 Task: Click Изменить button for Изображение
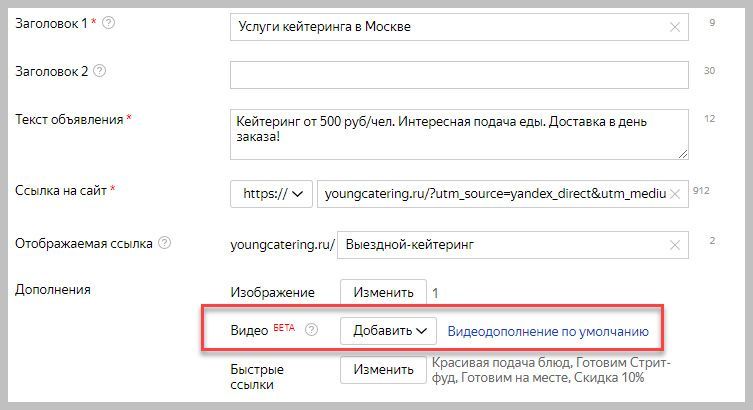(383, 293)
